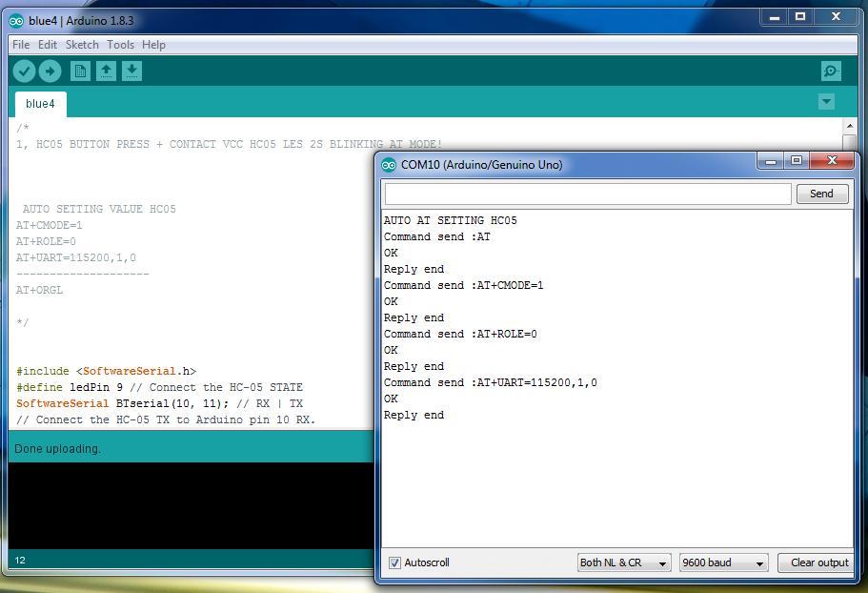Click 'AUTO SETTING VALUE HC05' comment line

click(x=99, y=209)
